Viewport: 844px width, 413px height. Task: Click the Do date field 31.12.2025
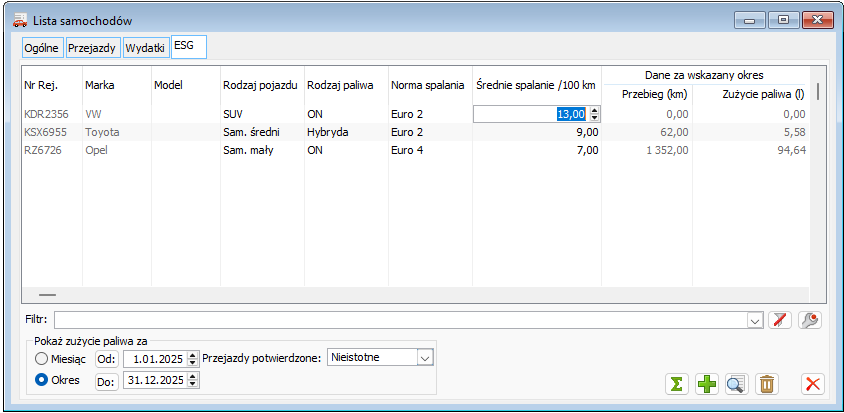[156, 380]
